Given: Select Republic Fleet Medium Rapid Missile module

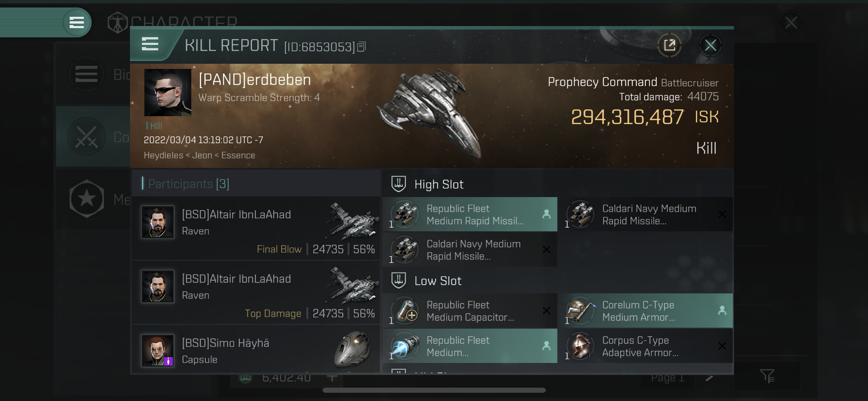Looking at the screenshot, I should click(470, 215).
